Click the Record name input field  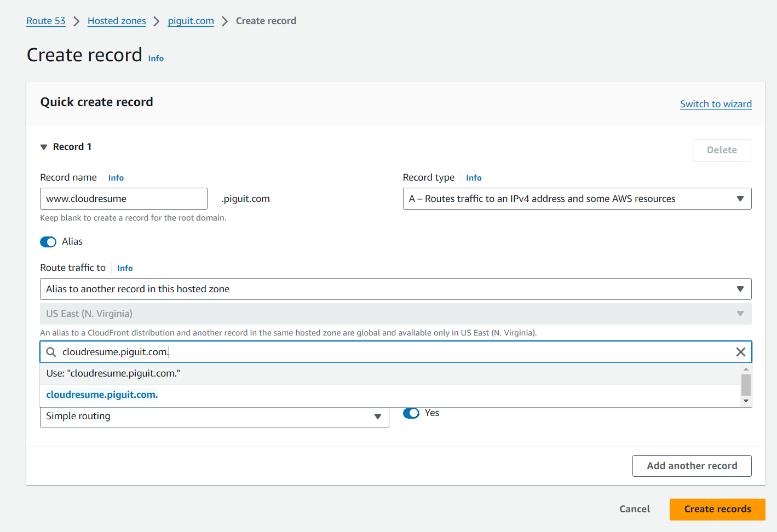point(124,199)
